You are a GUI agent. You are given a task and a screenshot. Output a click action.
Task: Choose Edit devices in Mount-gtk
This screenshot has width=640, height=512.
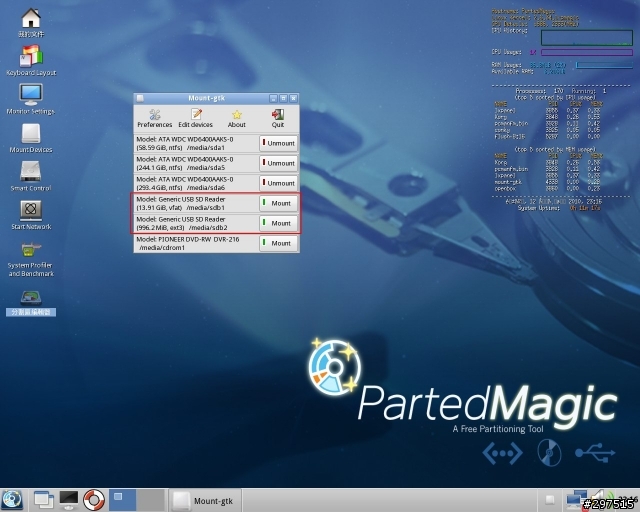(x=196, y=118)
